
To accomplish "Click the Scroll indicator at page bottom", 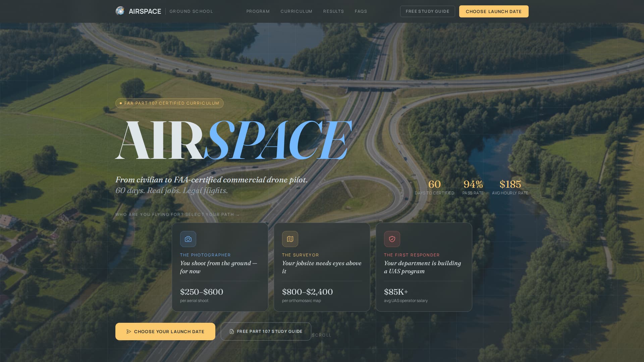I will point(322,335).
